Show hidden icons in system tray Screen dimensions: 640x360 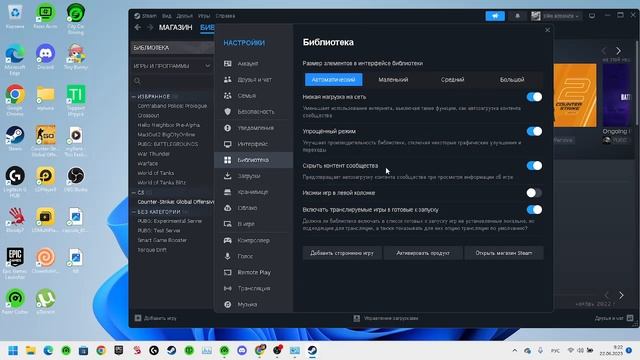point(515,350)
